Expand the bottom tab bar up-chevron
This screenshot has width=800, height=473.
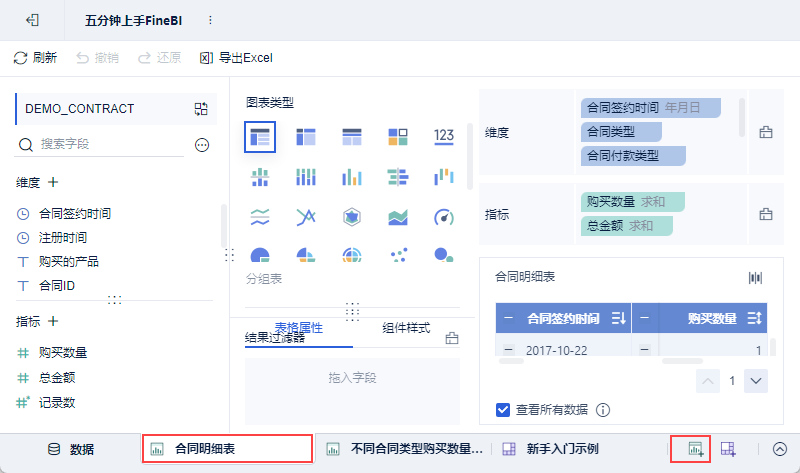coord(779,449)
